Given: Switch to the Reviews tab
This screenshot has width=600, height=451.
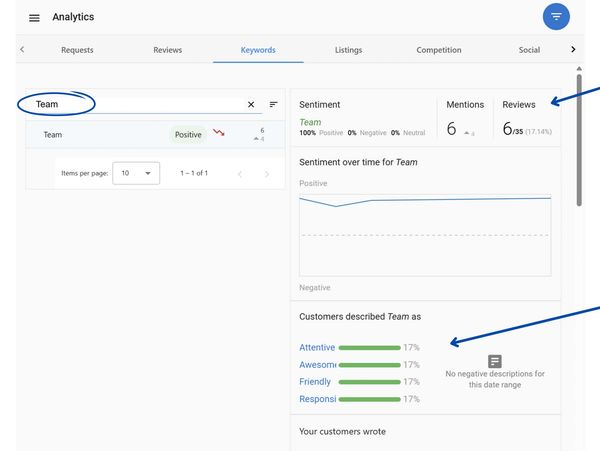Looking at the screenshot, I should click(x=167, y=50).
